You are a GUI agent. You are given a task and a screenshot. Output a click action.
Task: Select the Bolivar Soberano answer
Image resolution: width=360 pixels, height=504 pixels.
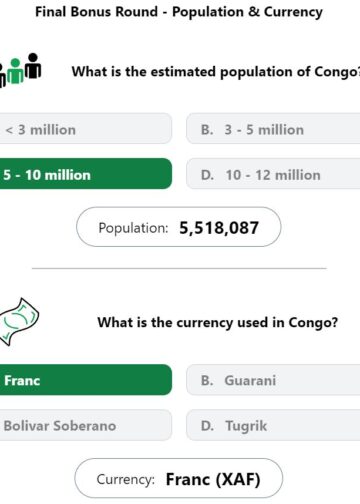click(86, 425)
